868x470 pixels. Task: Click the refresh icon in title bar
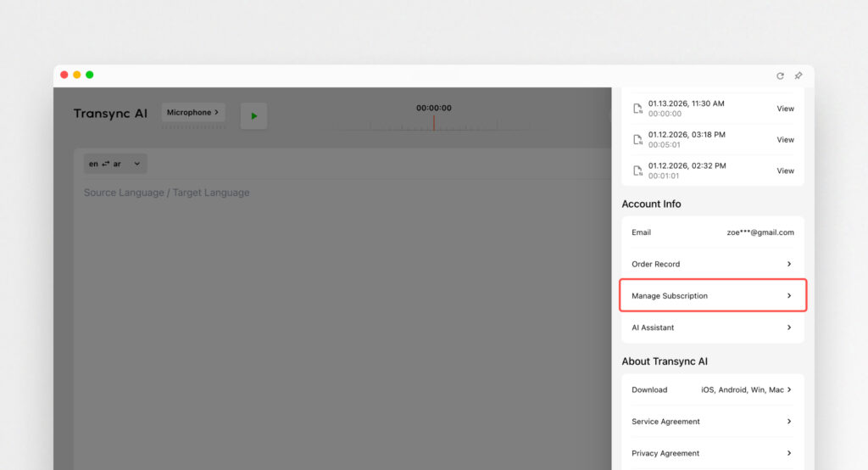(780, 76)
